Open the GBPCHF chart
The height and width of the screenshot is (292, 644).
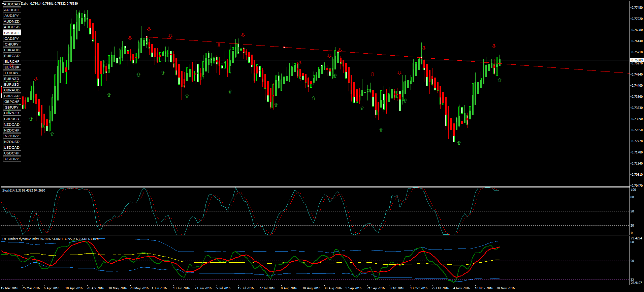[12, 102]
